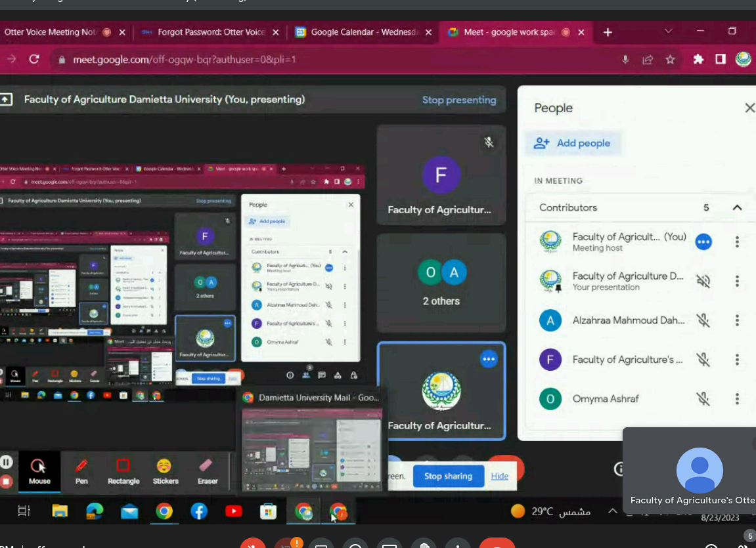Screen dimensions: 756x548
Task: Open the Stickers tool
Action: [x=166, y=471]
